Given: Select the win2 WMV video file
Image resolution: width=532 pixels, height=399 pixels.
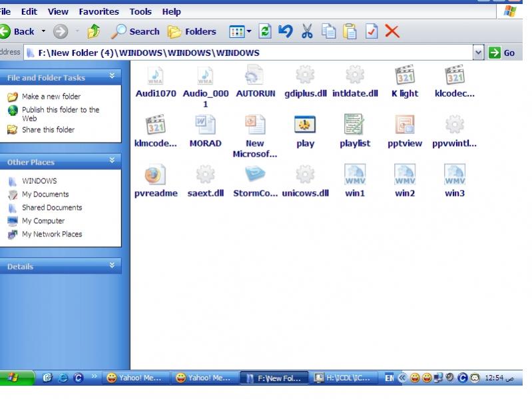Looking at the screenshot, I should (404, 175).
